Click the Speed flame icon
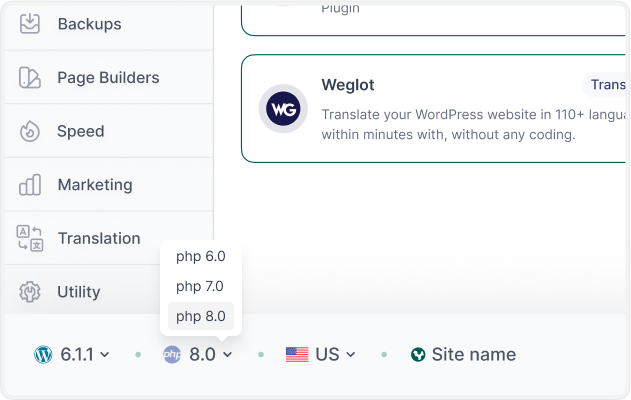Screen dimensions: 631x400 (30, 131)
